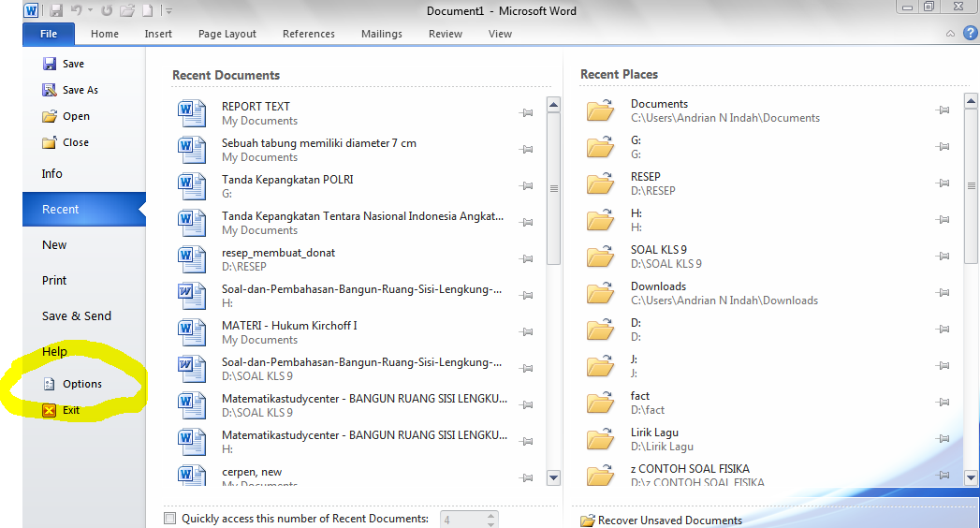
Task: Open Microsoft Word Help question mark
Action: [970, 33]
